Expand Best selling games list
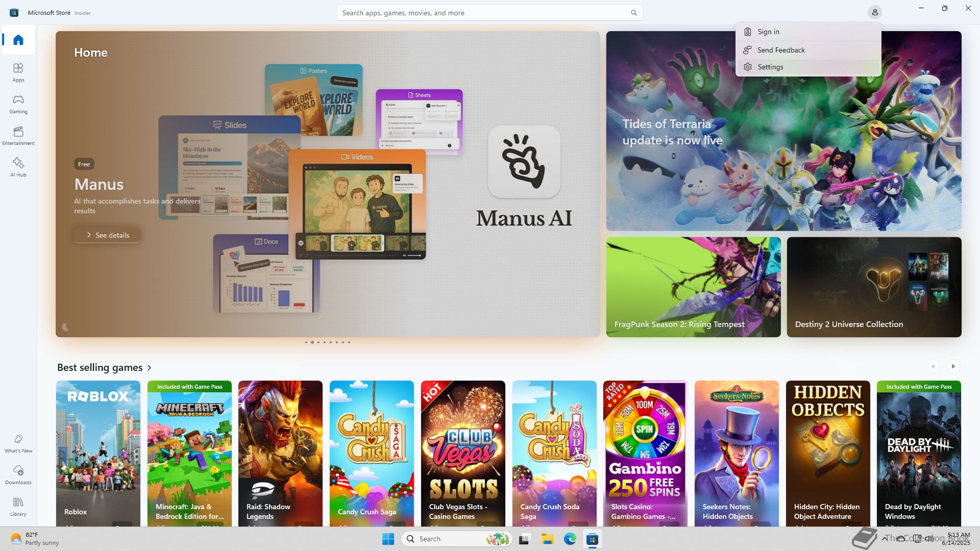This screenshot has width=980, height=551. (150, 368)
